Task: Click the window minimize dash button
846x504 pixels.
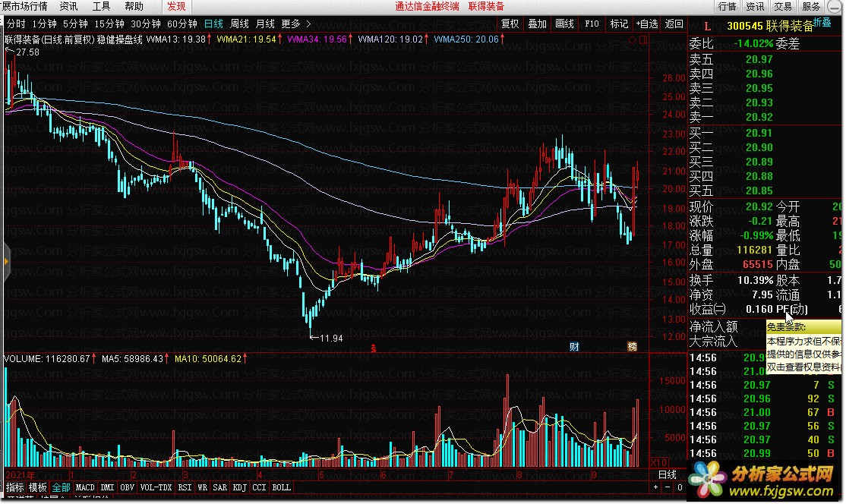Action: [x=834, y=7]
